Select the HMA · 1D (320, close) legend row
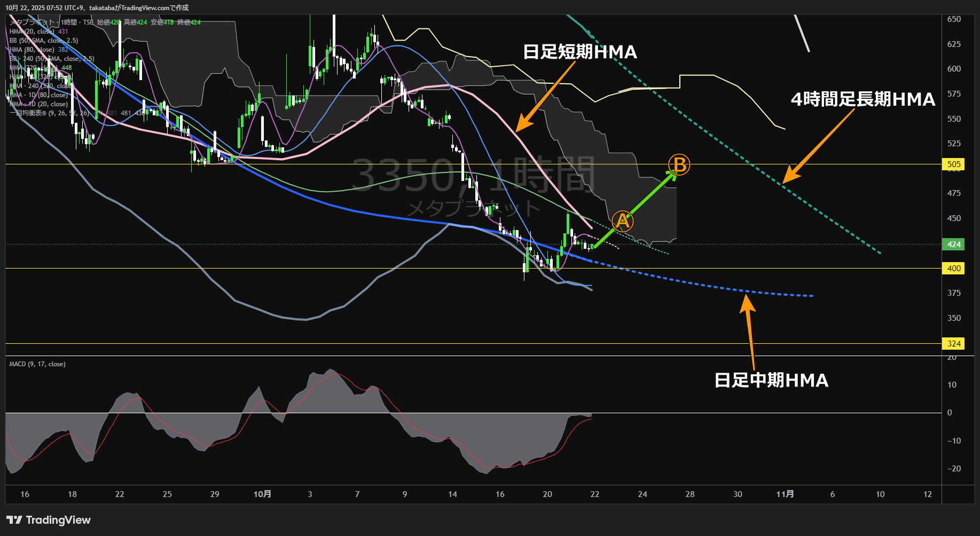 tap(41, 77)
